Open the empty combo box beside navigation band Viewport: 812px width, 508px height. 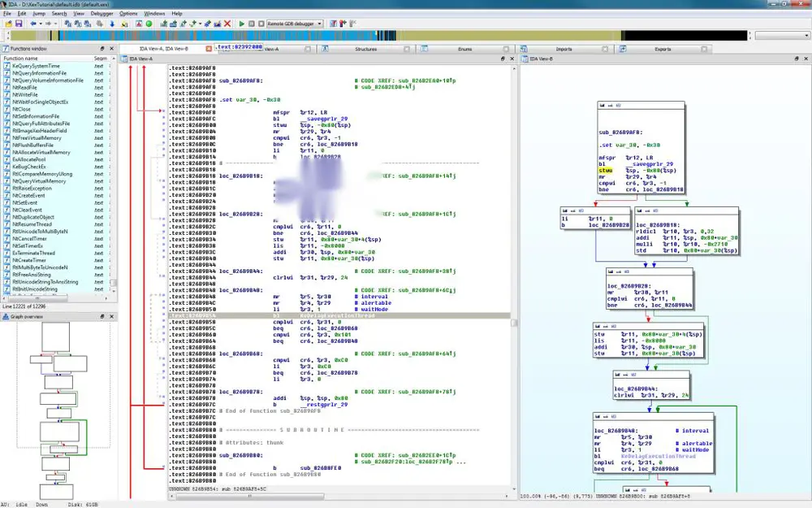tap(783, 36)
